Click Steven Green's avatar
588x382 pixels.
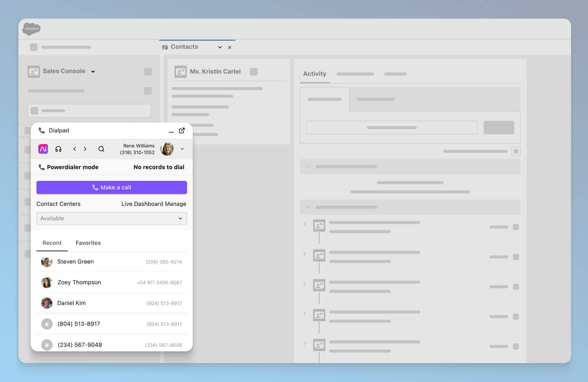47,262
